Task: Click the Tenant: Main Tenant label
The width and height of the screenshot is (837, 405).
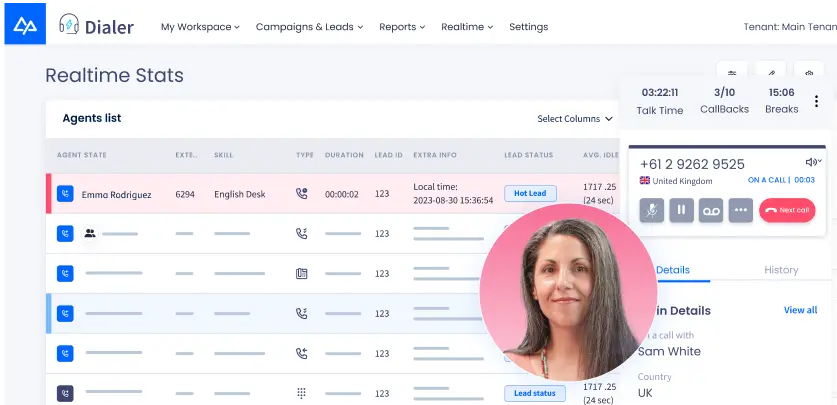Action: click(x=790, y=27)
